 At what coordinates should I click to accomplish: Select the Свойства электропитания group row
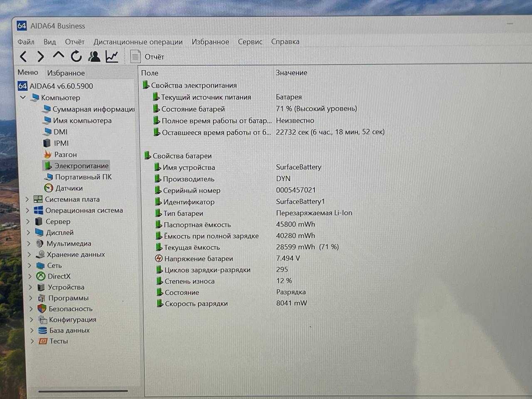tap(190, 85)
